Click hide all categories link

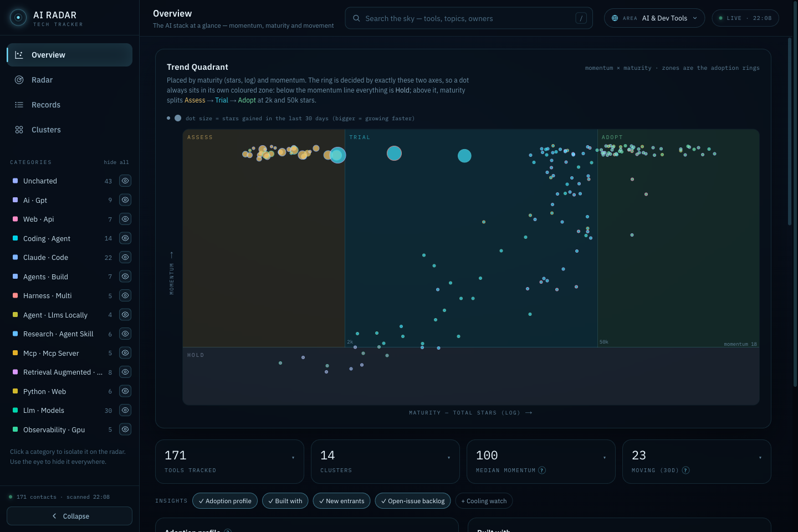point(116,162)
